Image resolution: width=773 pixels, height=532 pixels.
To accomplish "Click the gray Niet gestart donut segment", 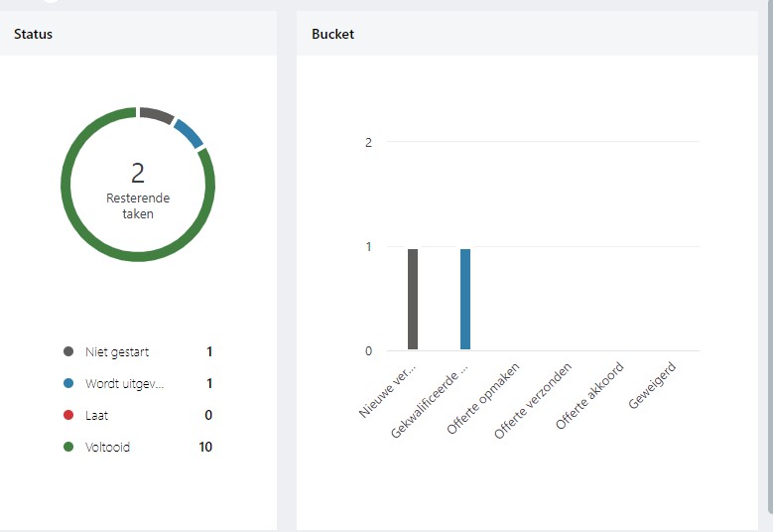I will click(x=156, y=114).
